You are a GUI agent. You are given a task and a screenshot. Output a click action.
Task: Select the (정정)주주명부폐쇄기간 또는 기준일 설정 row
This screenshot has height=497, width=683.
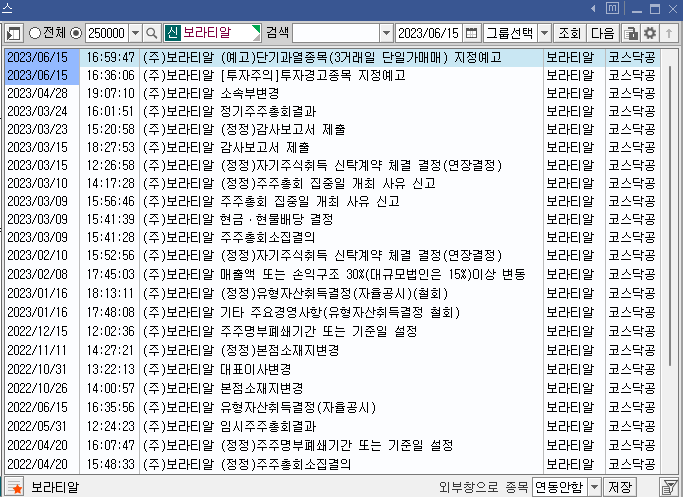coord(333,445)
